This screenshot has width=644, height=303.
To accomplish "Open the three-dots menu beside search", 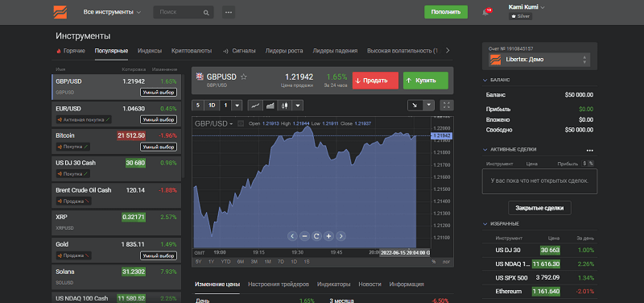I will 229,12.
